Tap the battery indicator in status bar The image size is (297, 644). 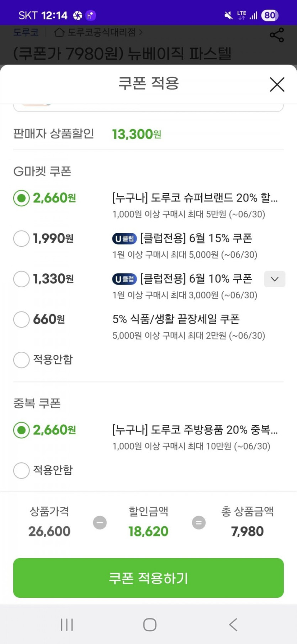(x=270, y=15)
